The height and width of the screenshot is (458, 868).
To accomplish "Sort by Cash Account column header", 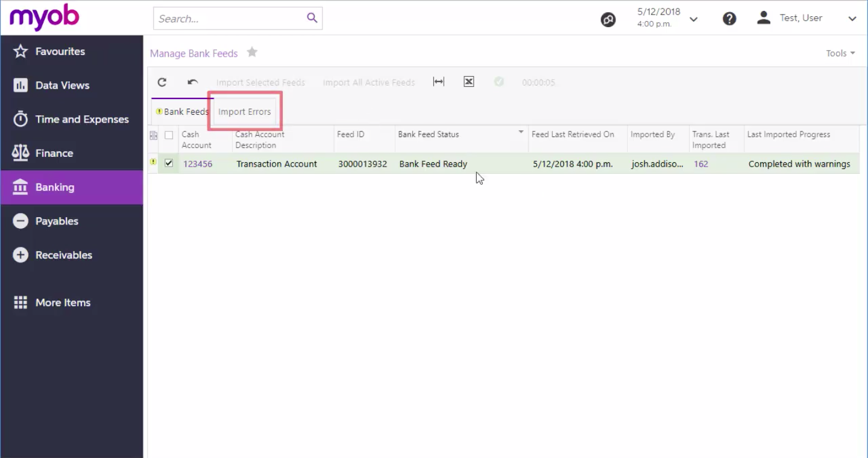I will [x=205, y=140].
